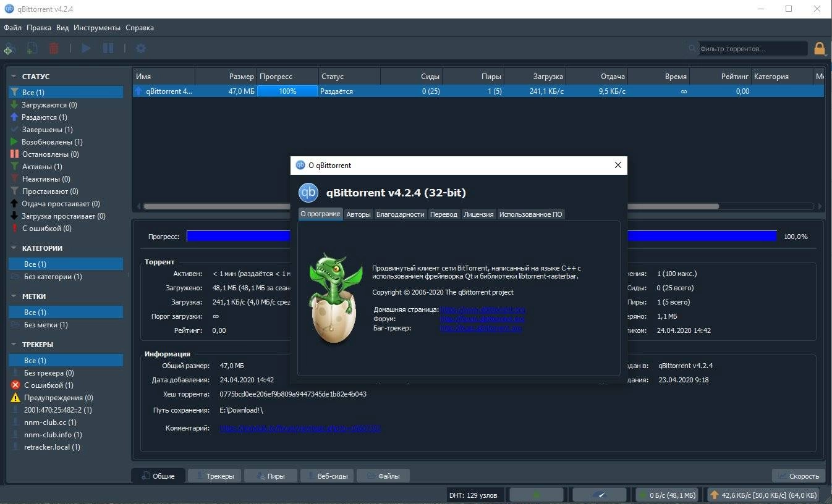Collapse the ТРЕКЕРЫ section
This screenshot has height=504, width=832.
pyautogui.click(x=14, y=345)
